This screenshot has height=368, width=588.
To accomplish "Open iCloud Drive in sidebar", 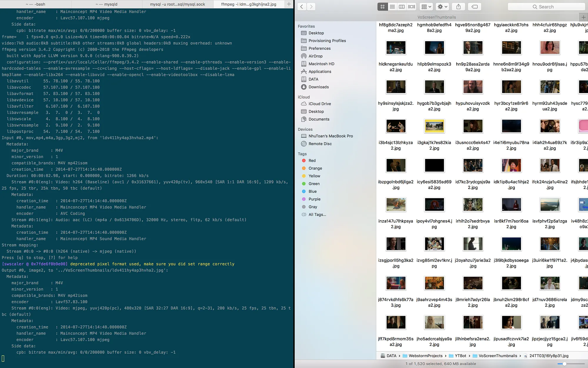I will click(320, 104).
